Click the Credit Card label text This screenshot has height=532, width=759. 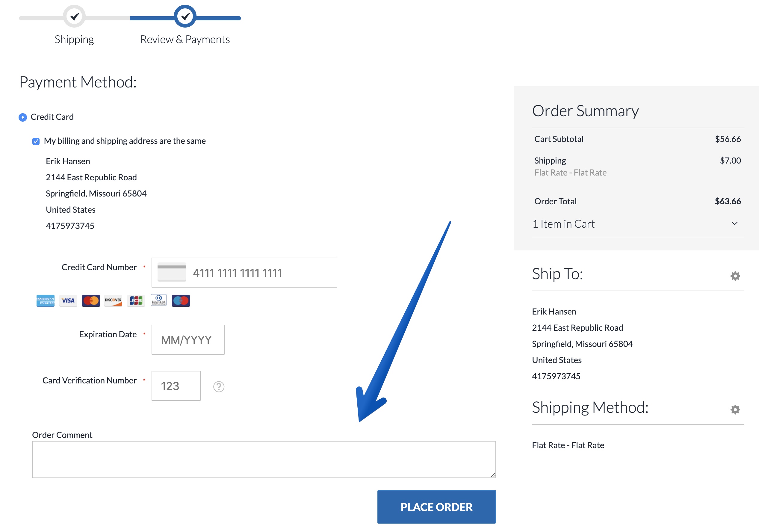(x=52, y=117)
